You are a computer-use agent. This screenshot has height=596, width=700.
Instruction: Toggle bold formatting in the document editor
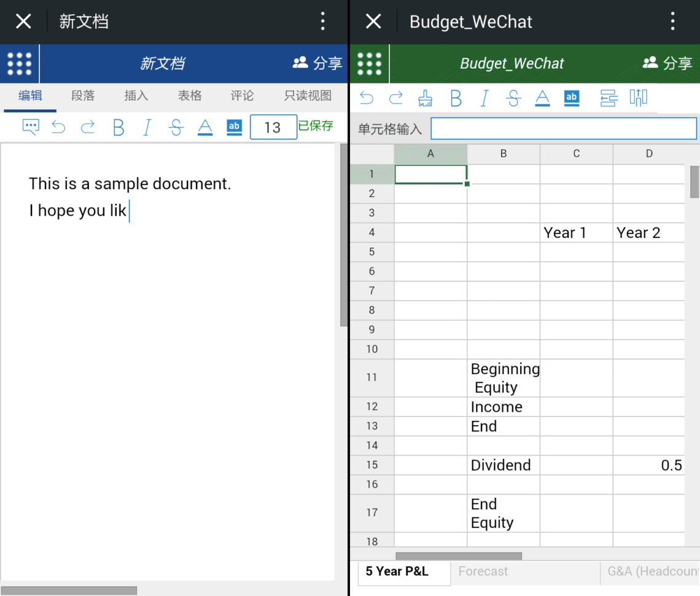pos(118,127)
